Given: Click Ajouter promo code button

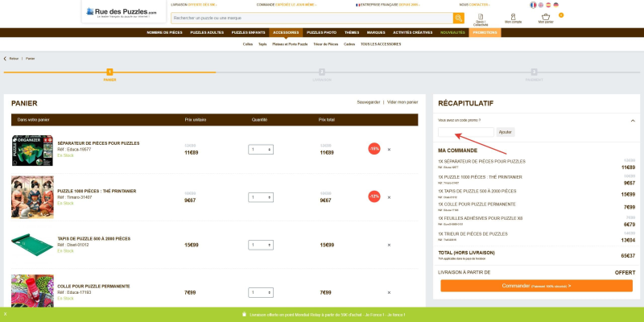Looking at the screenshot, I should click(506, 132).
